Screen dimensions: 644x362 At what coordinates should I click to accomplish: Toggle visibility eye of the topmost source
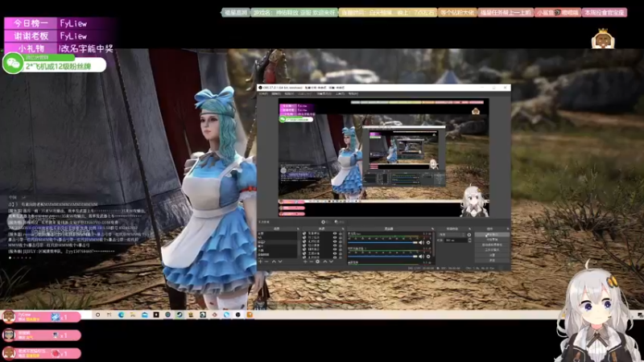pyautogui.click(x=335, y=233)
